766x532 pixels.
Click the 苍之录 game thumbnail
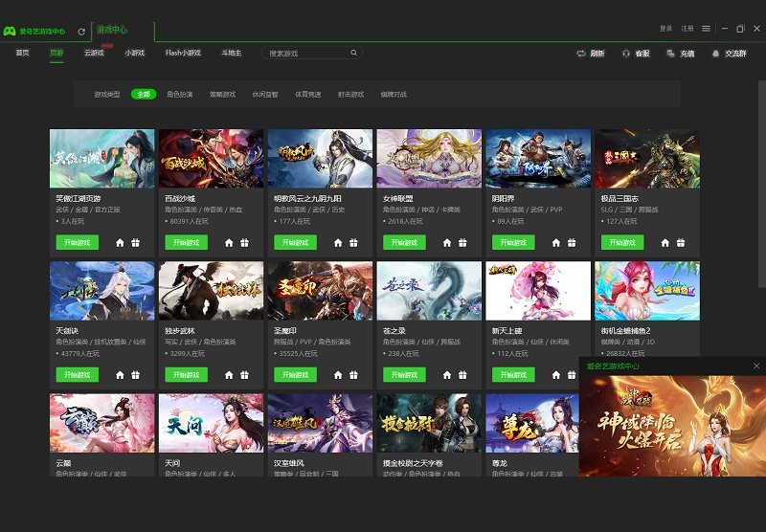429,291
